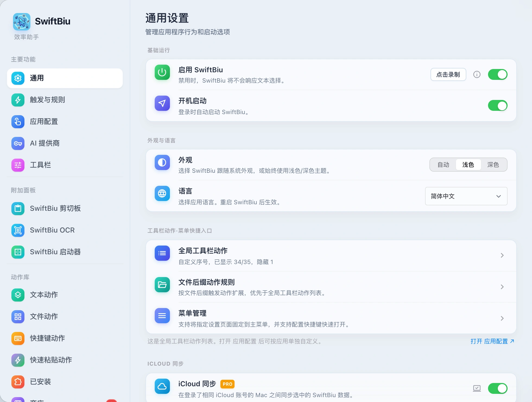Click the 快速粘贴动作 purple bolt icon
Viewport: 532px width, 402px height.
tap(18, 360)
